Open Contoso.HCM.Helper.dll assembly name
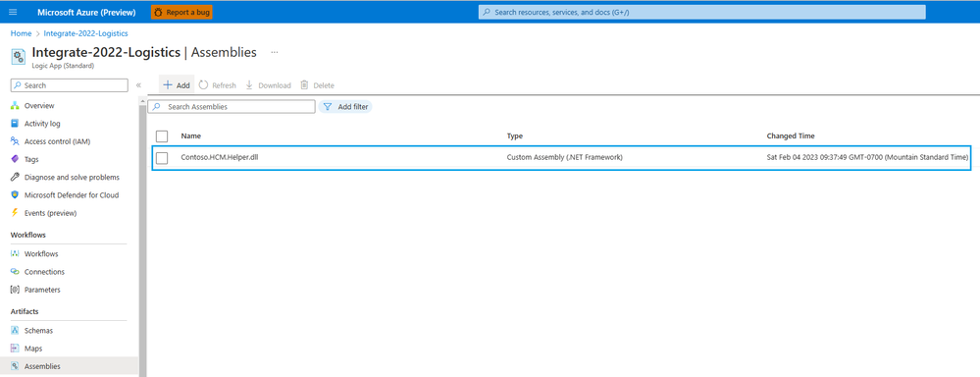This screenshot has height=377, width=980. [x=220, y=157]
